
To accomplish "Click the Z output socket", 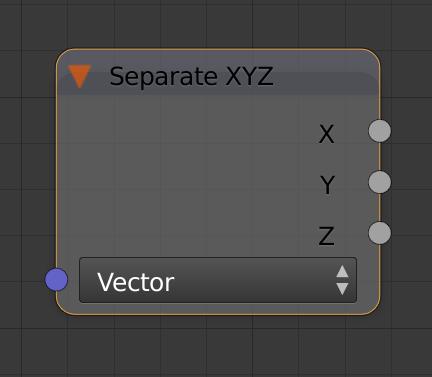I will (380, 233).
